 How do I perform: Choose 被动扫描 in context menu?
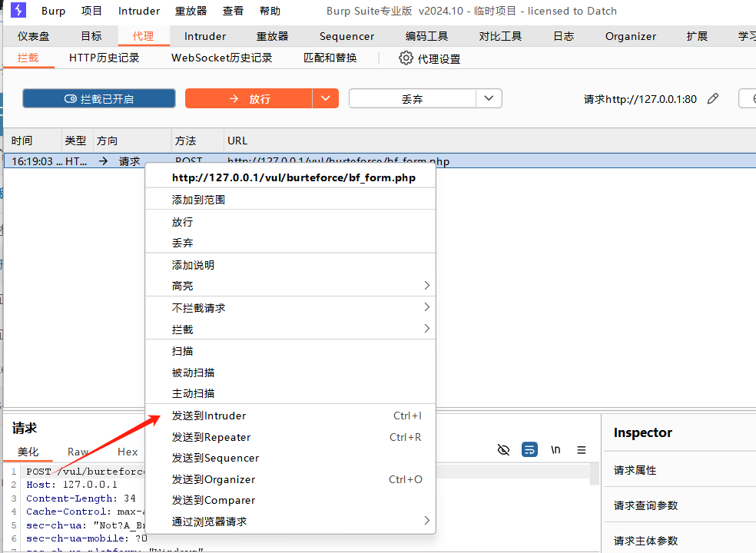[x=290, y=373]
